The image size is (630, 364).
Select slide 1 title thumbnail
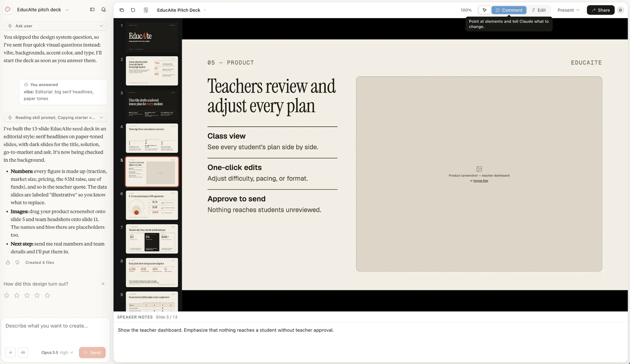point(152,37)
